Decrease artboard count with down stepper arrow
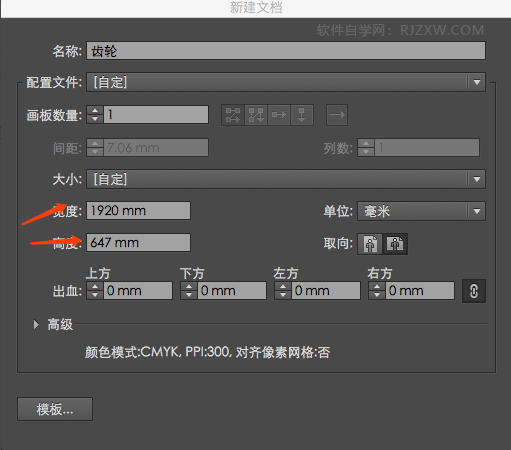511x450 pixels. coord(95,119)
